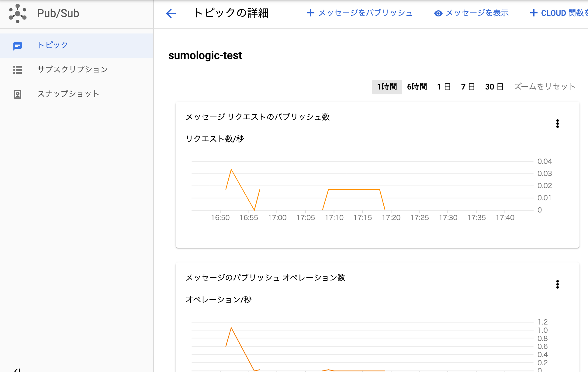Click the plus icon before CLOUD 関数
The width and height of the screenshot is (588, 372).
click(534, 13)
